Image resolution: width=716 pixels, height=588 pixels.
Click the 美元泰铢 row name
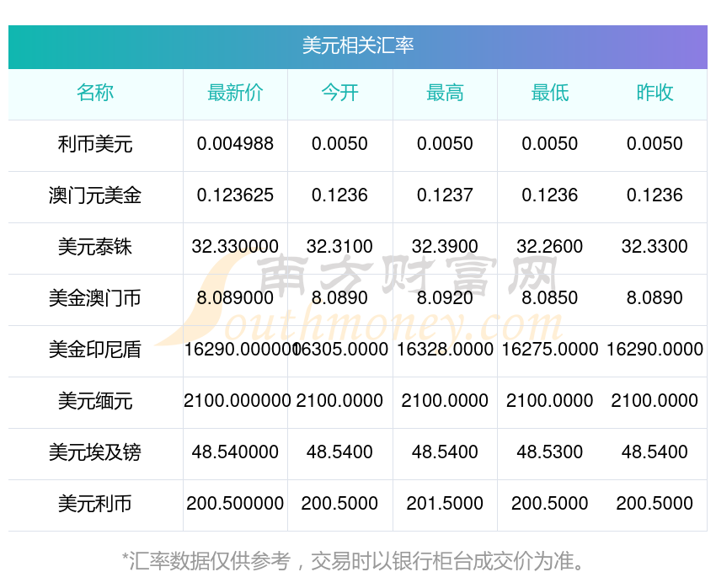(95, 247)
